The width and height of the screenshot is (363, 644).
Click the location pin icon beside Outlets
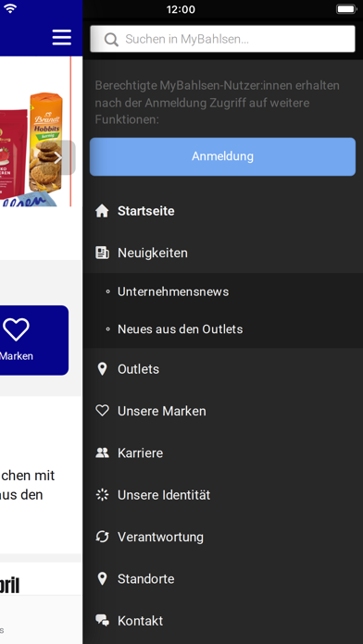(102, 369)
